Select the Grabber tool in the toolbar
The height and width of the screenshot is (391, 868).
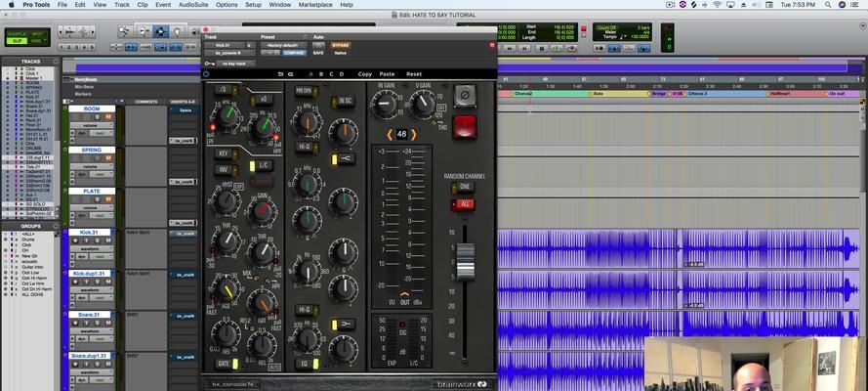click(x=177, y=31)
